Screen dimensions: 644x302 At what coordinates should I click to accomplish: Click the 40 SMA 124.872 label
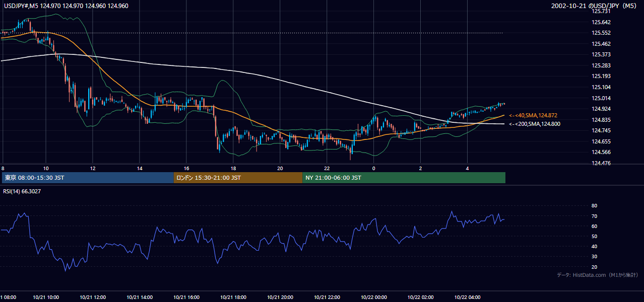coord(533,116)
